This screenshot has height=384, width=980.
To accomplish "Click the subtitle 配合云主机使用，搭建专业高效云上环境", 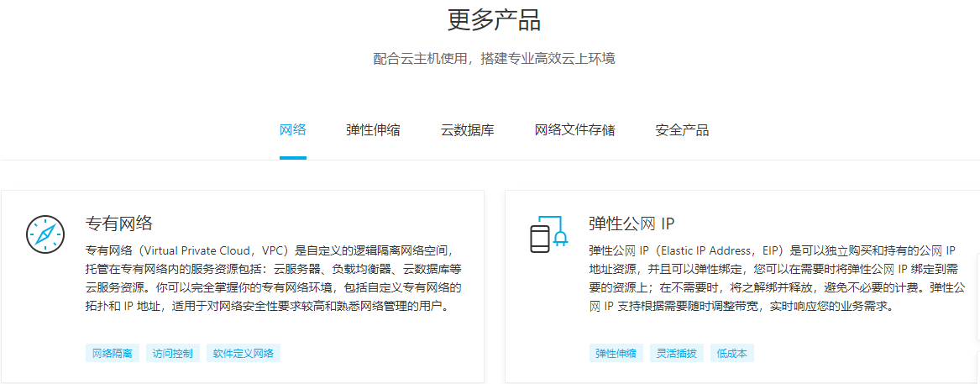I will point(495,59).
